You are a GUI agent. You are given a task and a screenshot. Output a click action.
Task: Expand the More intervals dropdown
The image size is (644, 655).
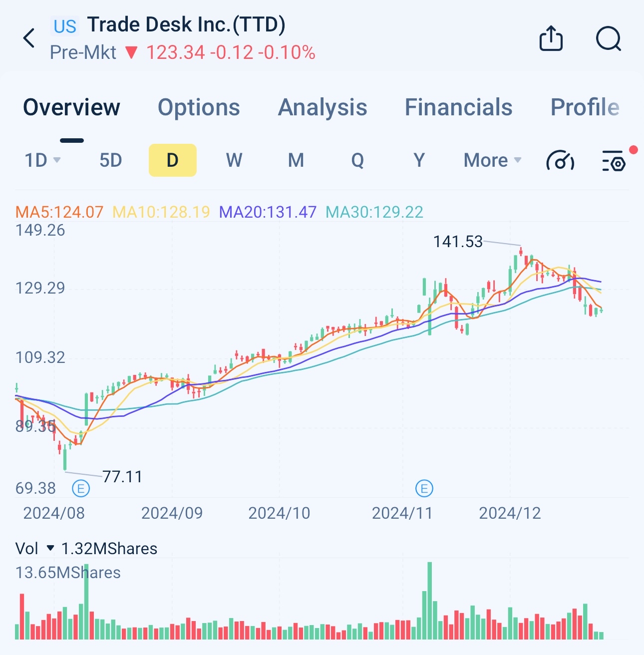point(492,160)
